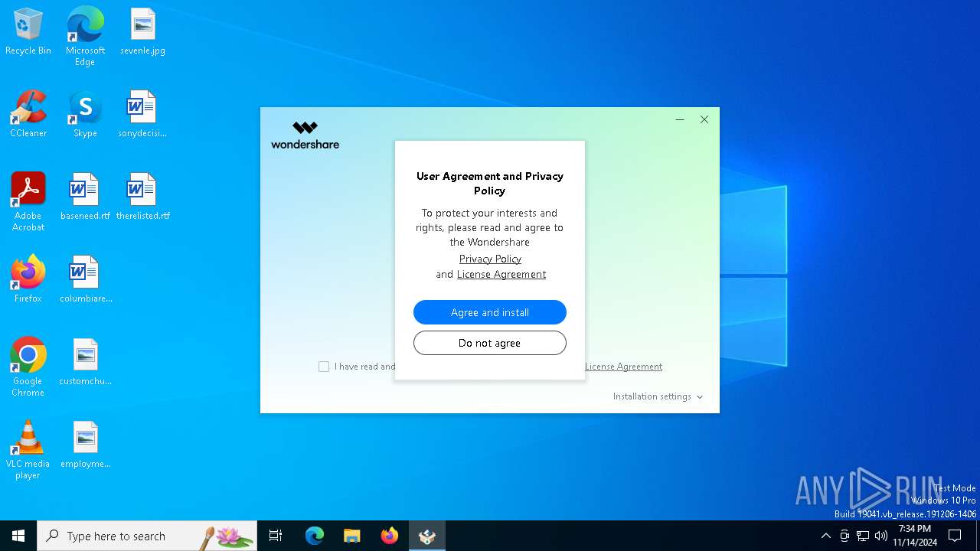
Task: Open volume control tray icon
Action: (x=881, y=536)
